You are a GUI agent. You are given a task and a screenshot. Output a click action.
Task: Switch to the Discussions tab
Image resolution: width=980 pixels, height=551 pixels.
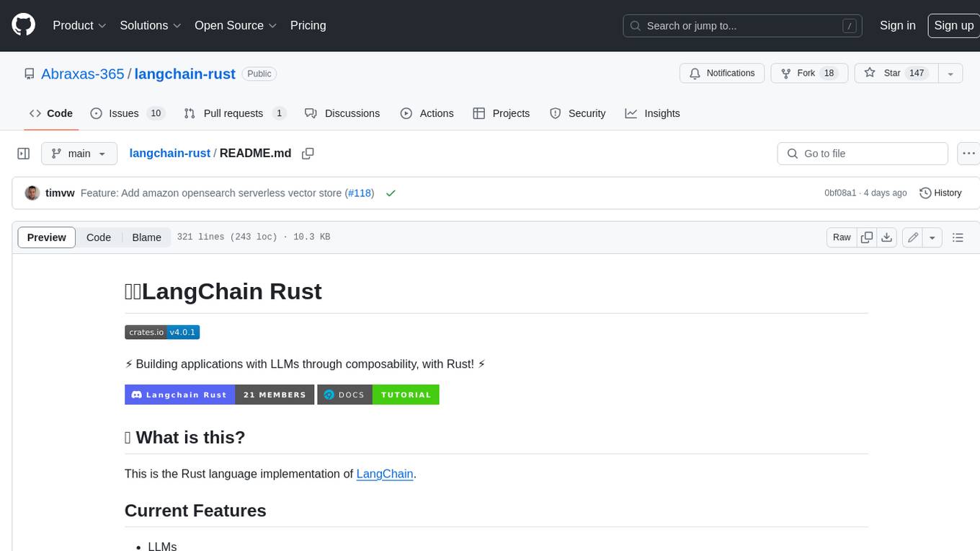(342, 113)
